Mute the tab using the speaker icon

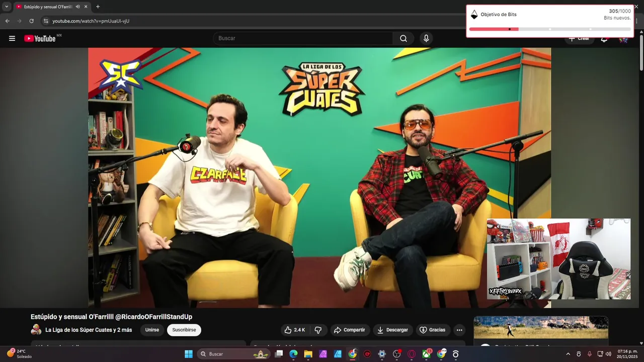coord(78,7)
